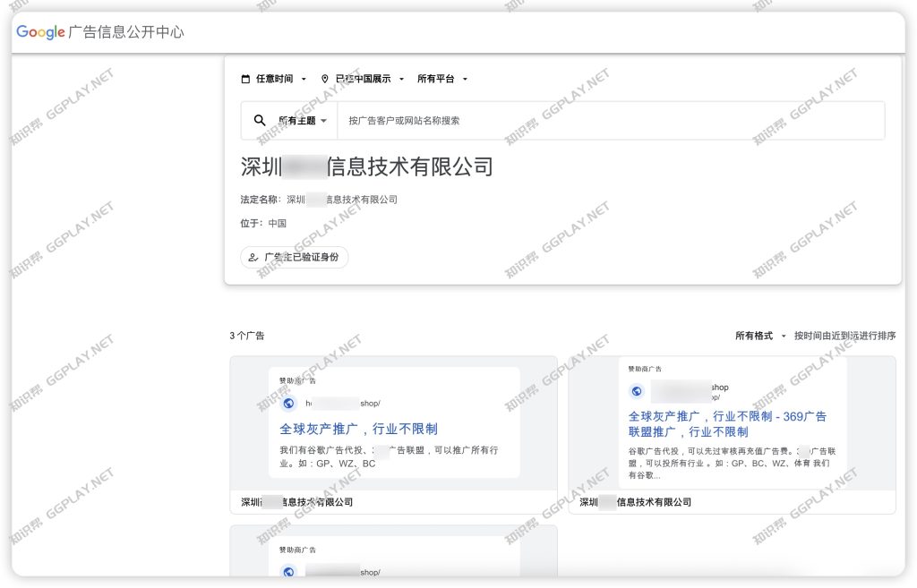Open the left ad card preview thumbnail
This screenshot has width=917, height=588.
coord(394,422)
